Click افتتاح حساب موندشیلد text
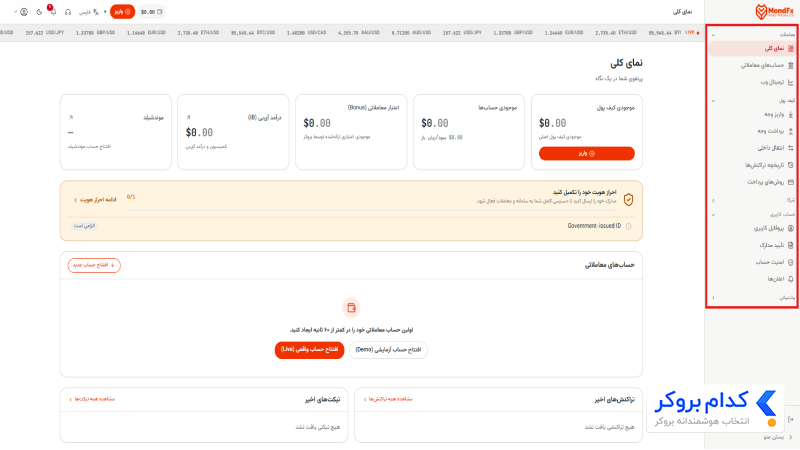The height and width of the screenshot is (450, 800). tap(89, 146)
